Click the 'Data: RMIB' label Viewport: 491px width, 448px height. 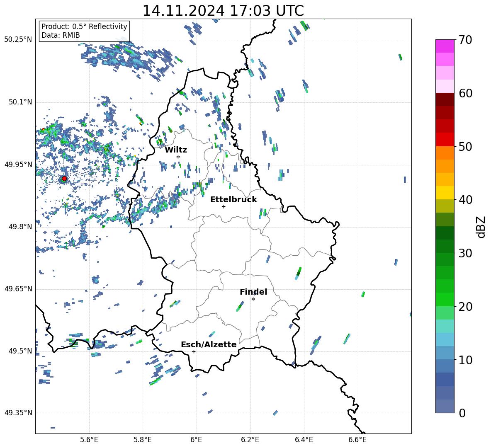coord(61,35)
